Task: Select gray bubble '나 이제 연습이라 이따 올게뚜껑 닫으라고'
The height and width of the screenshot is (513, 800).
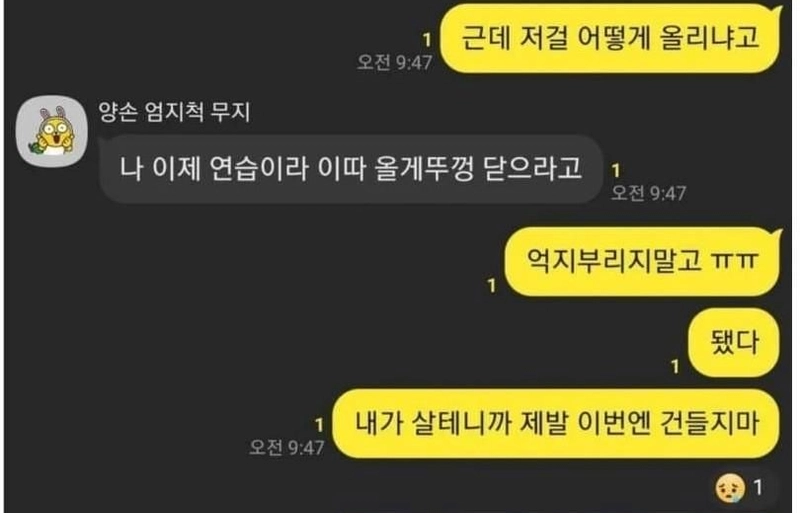Action: tap(351, 168)
